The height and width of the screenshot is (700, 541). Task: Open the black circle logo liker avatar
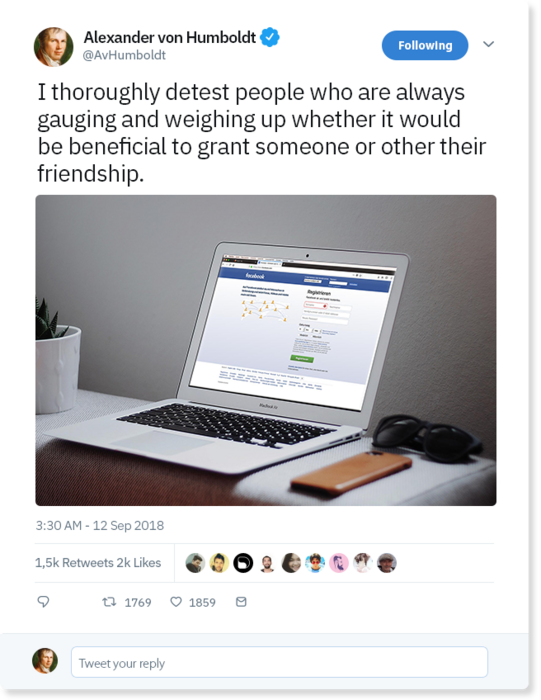243,562
